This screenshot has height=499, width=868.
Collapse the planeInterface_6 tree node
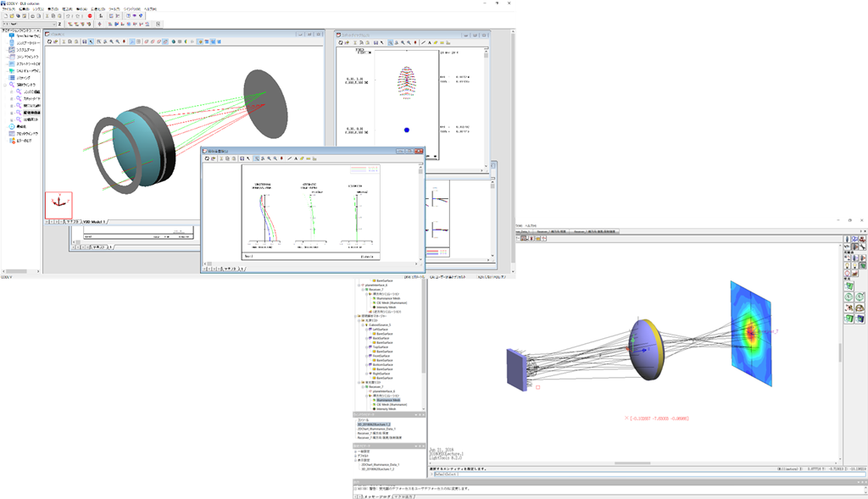click(358, 286)
